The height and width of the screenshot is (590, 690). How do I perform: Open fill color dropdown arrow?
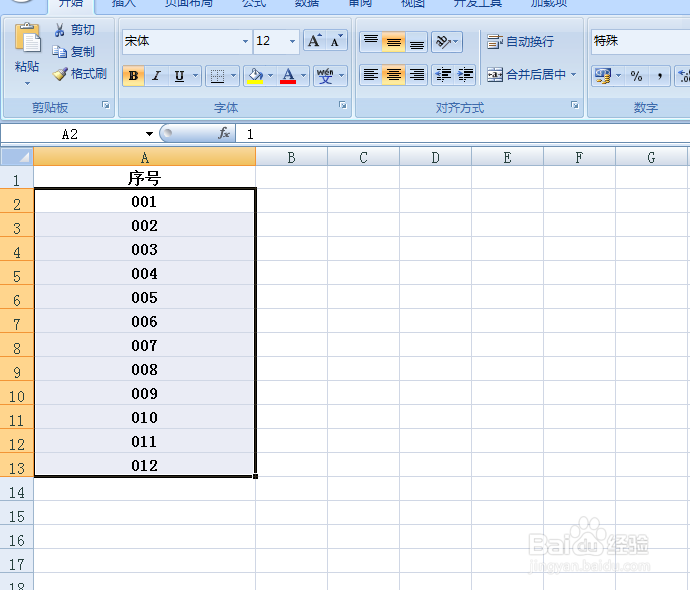pos(270,76)
